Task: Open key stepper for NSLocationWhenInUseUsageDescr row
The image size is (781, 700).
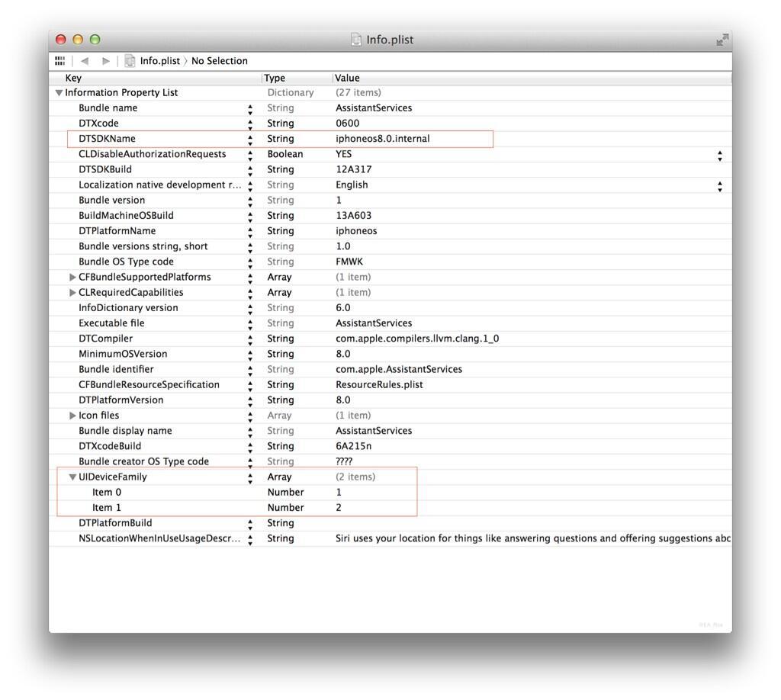Action: [x=250, y=540]
